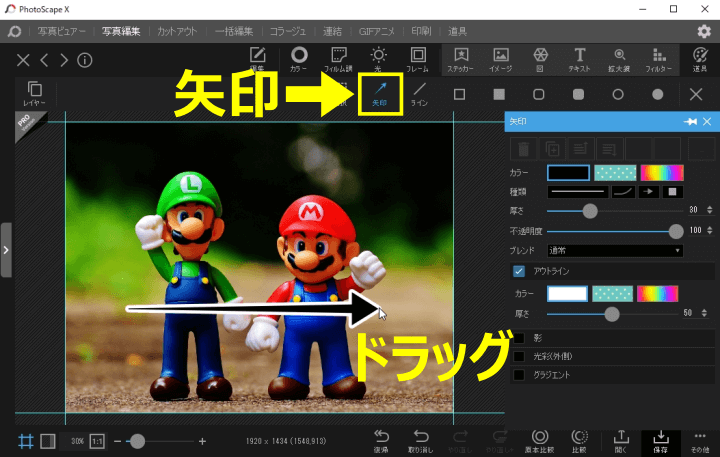This screenshot has width=720, height=457.
Task: Pin the 矢印 panel
Action: pyautogui.click(x=690, y=121)
